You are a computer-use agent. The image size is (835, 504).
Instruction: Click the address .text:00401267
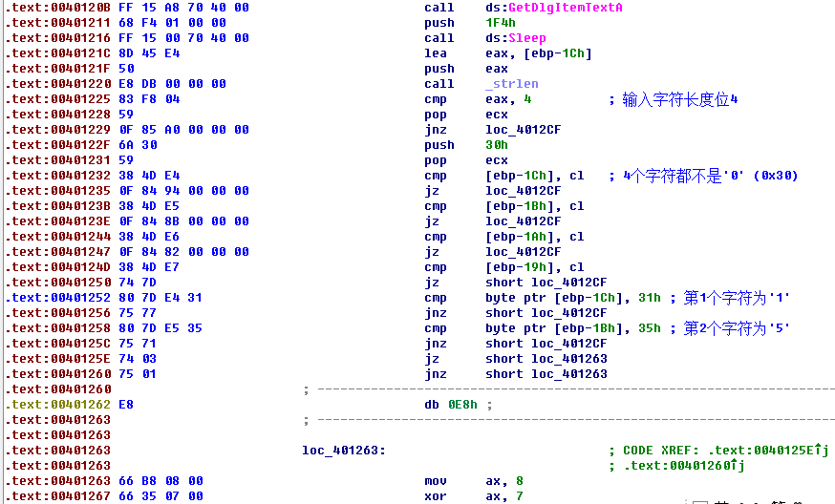[57, 496]
